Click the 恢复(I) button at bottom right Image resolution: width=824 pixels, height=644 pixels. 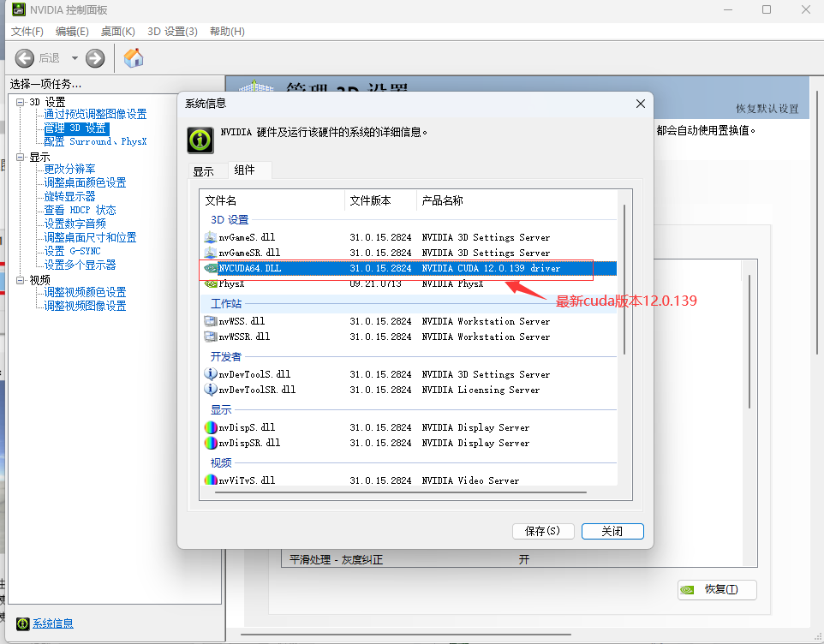pos(717,590)
